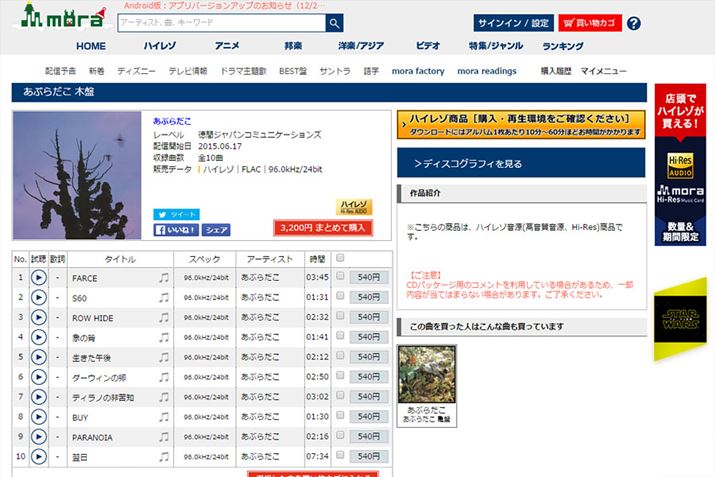Click the search magnifier icon

pyautogui.click(x=333, y=23)
